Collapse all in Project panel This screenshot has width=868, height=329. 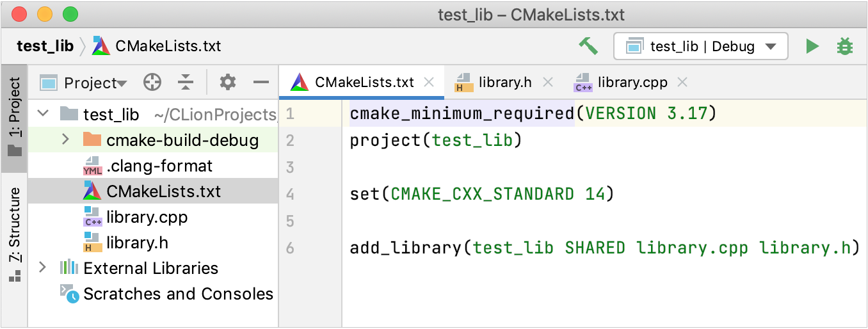tap(186, 82)
